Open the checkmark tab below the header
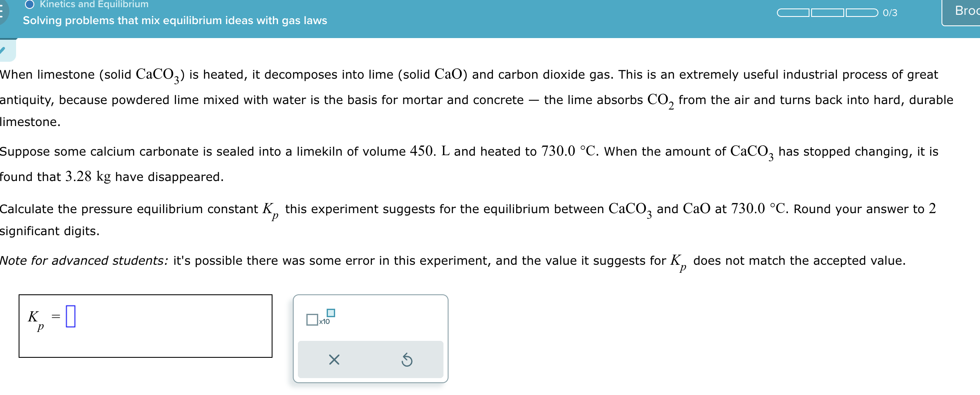Viewport: 980px width, 395px height. click(x=8, y=50)
